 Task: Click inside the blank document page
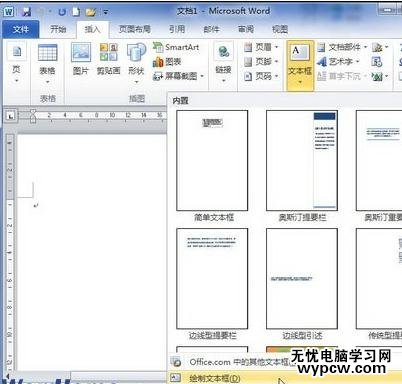(x=92, y=253)
